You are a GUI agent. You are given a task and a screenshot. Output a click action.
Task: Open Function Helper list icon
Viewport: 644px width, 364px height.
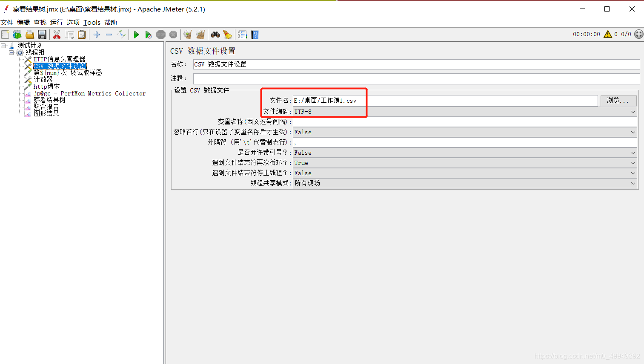tap(242, 35)
